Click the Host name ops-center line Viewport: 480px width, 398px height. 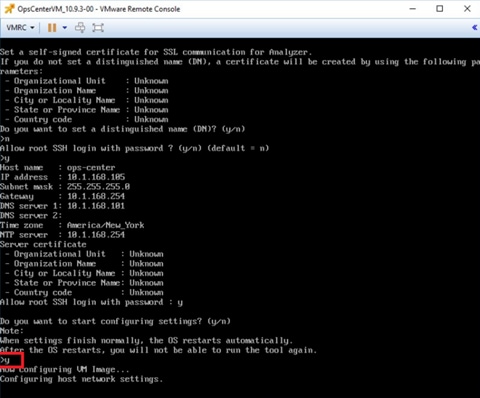pyautogui.click(x=58, y=167)
